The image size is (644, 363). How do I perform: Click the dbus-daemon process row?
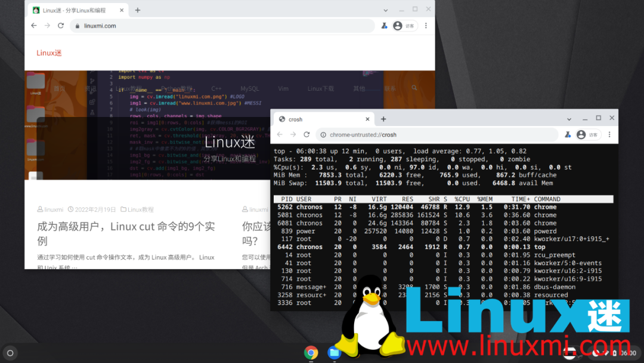(x=444, y=287)
